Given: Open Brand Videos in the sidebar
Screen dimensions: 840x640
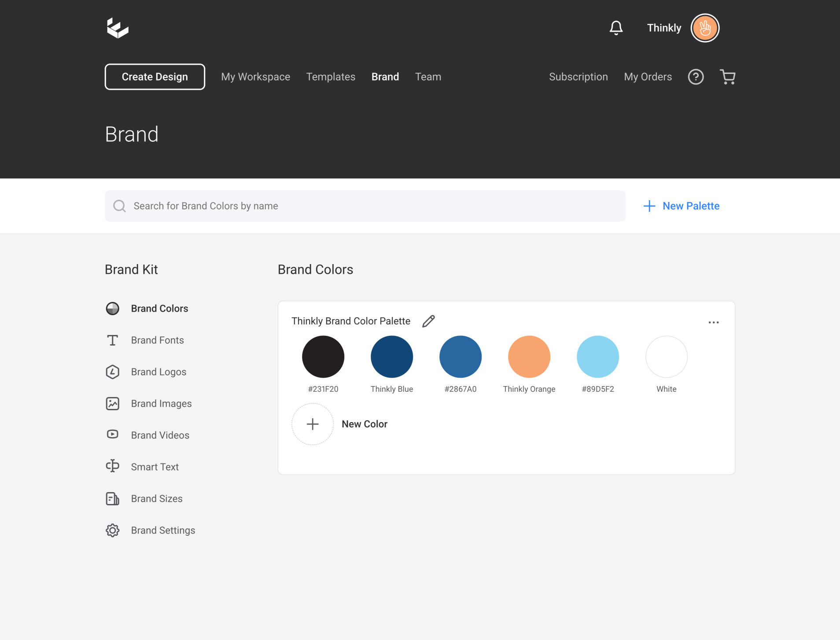Looking at the screenshot, I should [x=160, y=435].
